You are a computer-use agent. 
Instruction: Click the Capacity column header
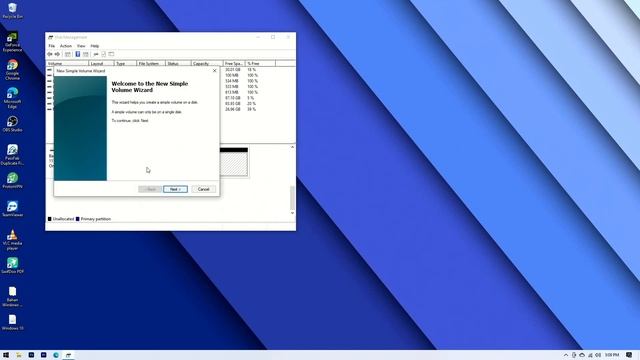(x=207, y=64)
